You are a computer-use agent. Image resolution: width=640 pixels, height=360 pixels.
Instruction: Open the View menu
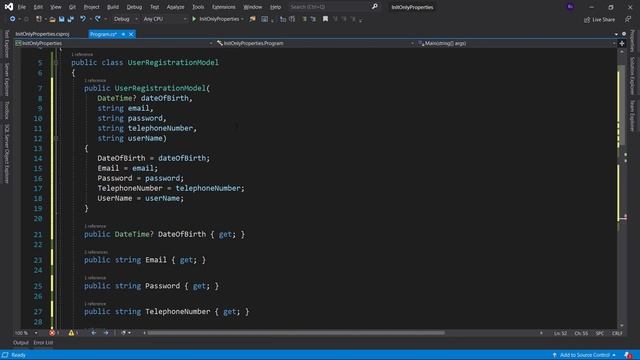pyautogui.click(x=56, y=7)
